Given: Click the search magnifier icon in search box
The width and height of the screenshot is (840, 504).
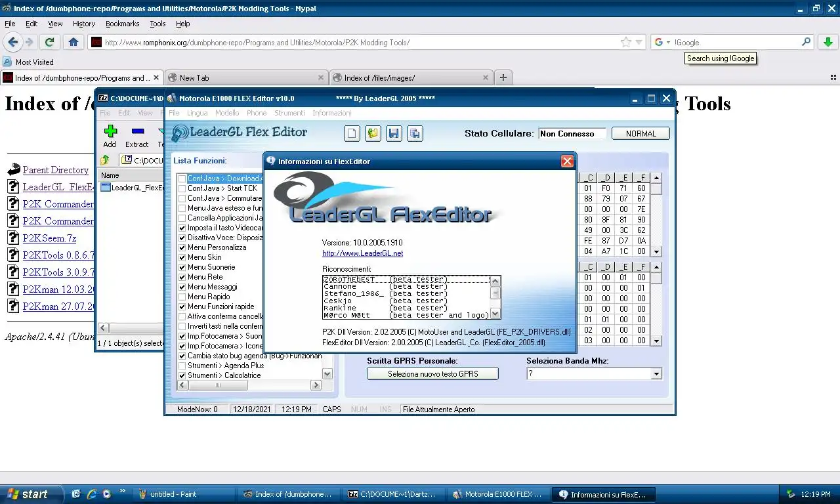Looking at the screenshot, I should [x=807, y=42].
